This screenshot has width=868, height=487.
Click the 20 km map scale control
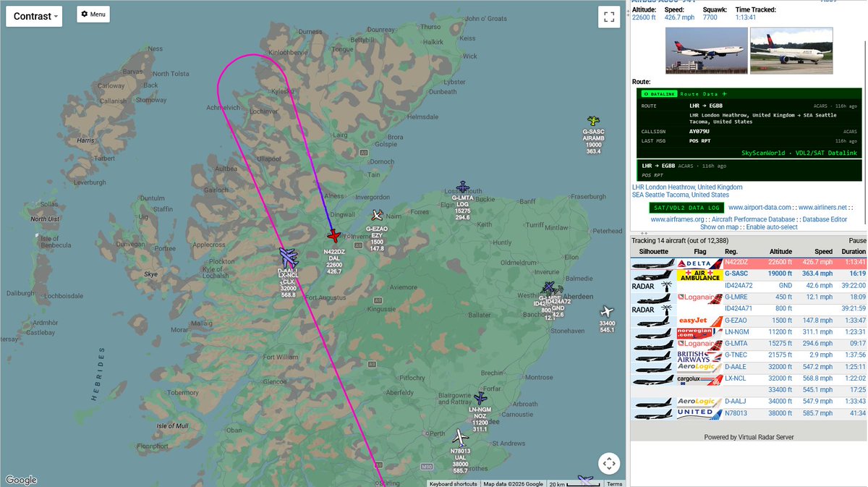(x=575, y=483)
